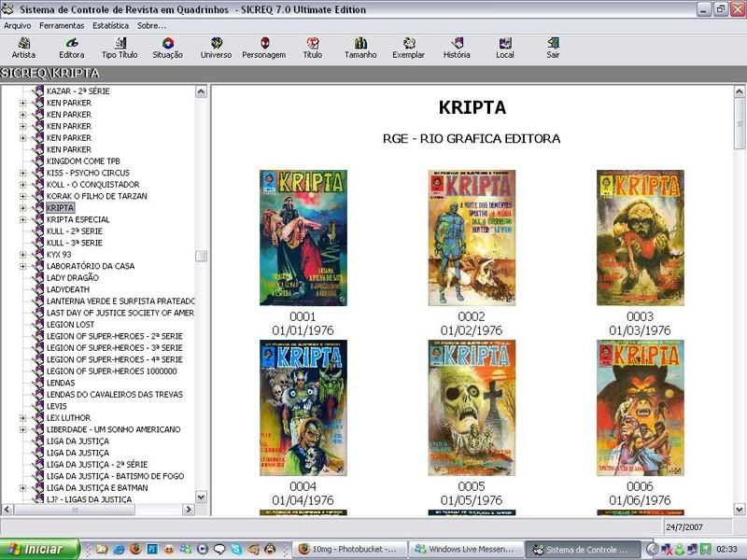Image resolution: width=747 pixels, height=560 pixels.
Task: Open the Ferramentas menu
Action: click(62, 26)
